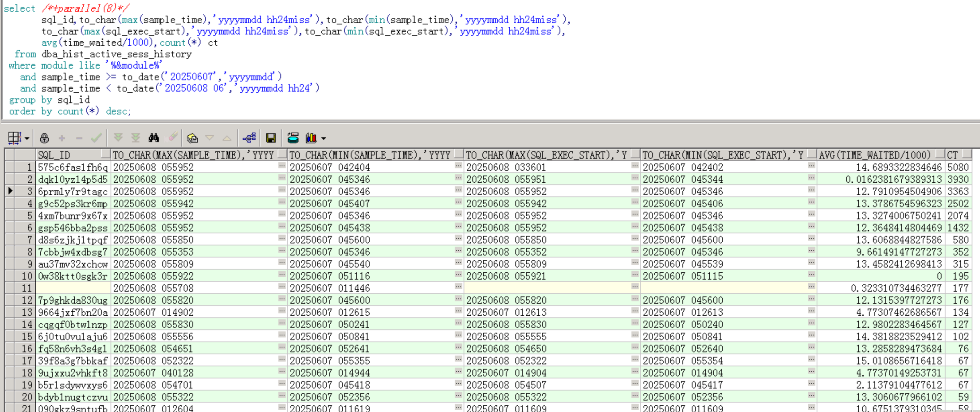The height and width of the screenshot is (412, 980).
Task: Open ellipsis editor for MIN(SAMPLE_TIME) in row 5
Action: point(458,214)
